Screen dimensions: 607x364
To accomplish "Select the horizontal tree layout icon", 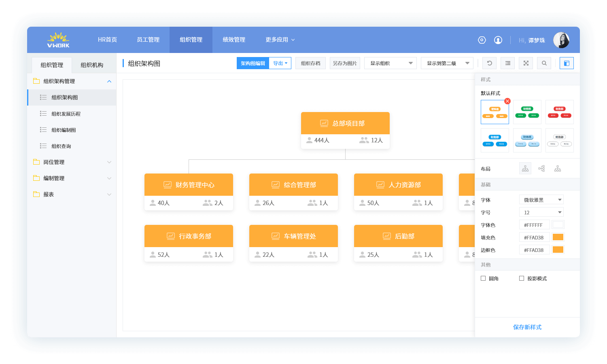I will 541,169.
